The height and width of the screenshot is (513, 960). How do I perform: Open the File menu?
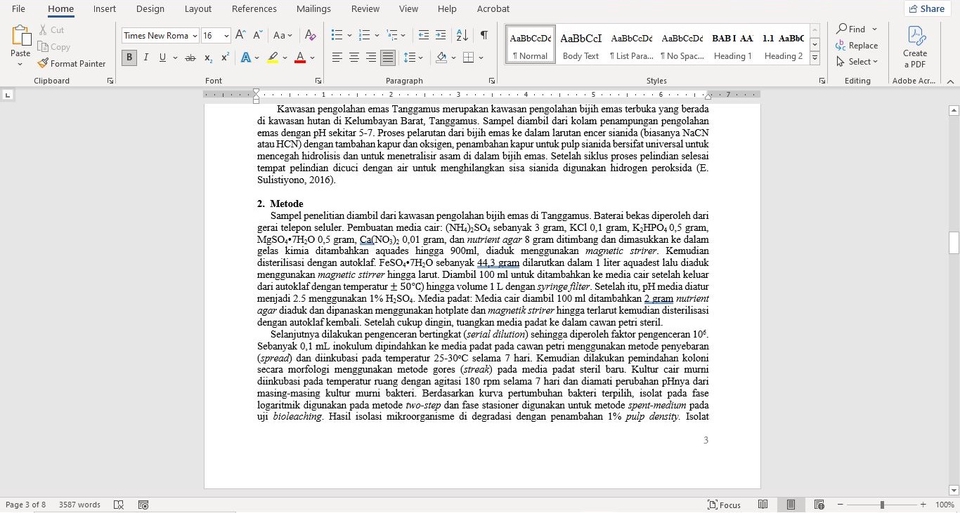[18, 9]
